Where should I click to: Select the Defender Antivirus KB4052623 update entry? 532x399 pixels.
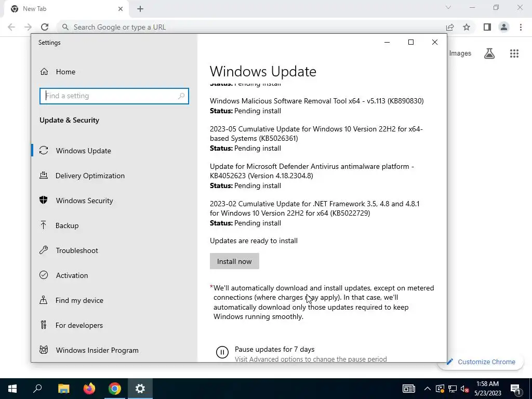click(312, 176)
